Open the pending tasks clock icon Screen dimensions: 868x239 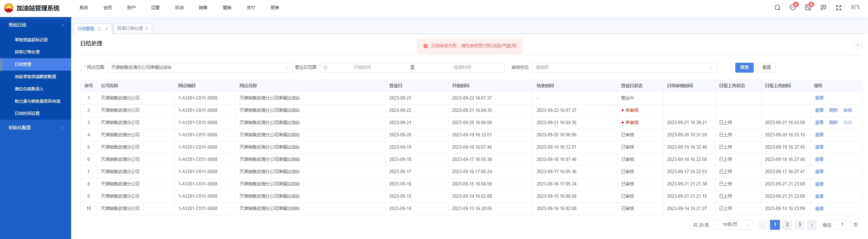pyautogui.click(x=808, y=8)
